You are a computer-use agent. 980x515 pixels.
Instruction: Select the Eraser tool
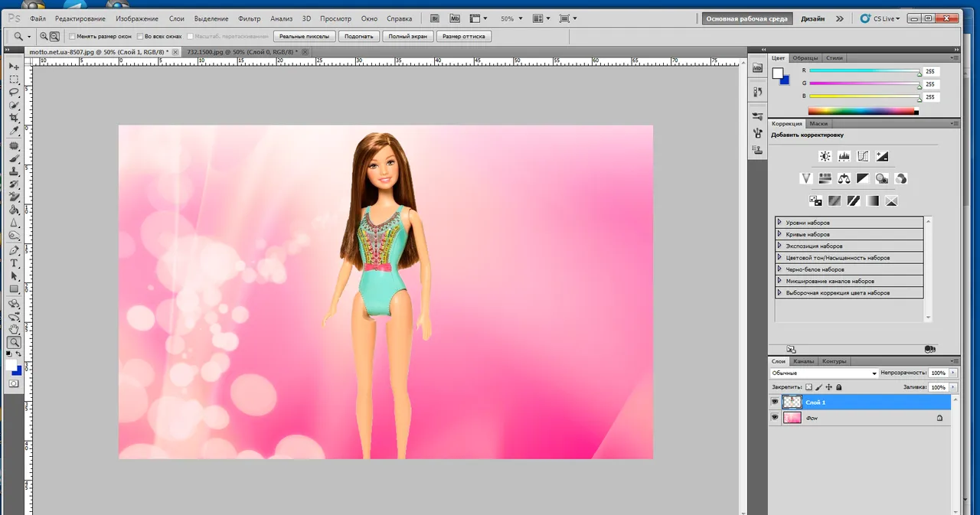tap(14, 197)
